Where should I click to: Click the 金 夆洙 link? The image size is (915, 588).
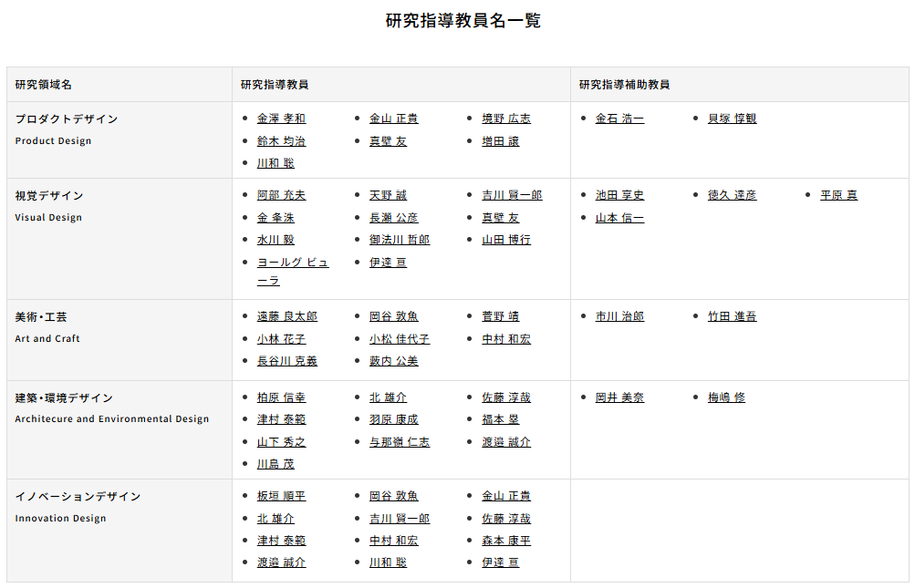276,218
